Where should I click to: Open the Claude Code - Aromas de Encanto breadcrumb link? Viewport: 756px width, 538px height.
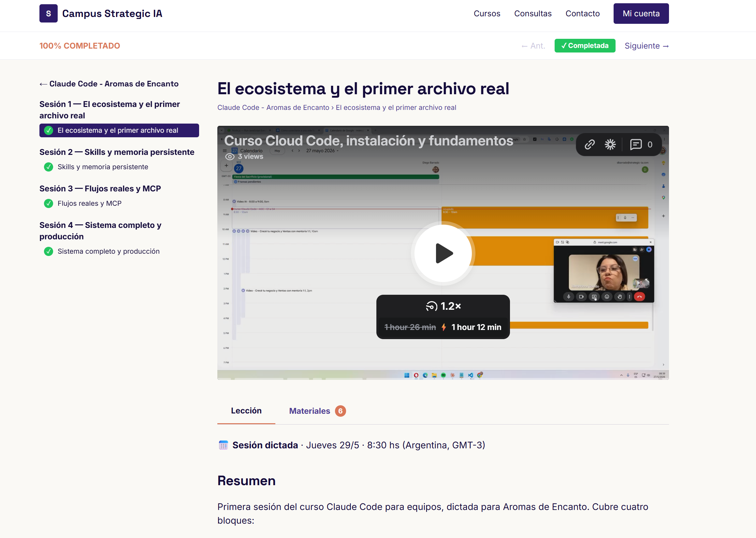tap(273, 108)
